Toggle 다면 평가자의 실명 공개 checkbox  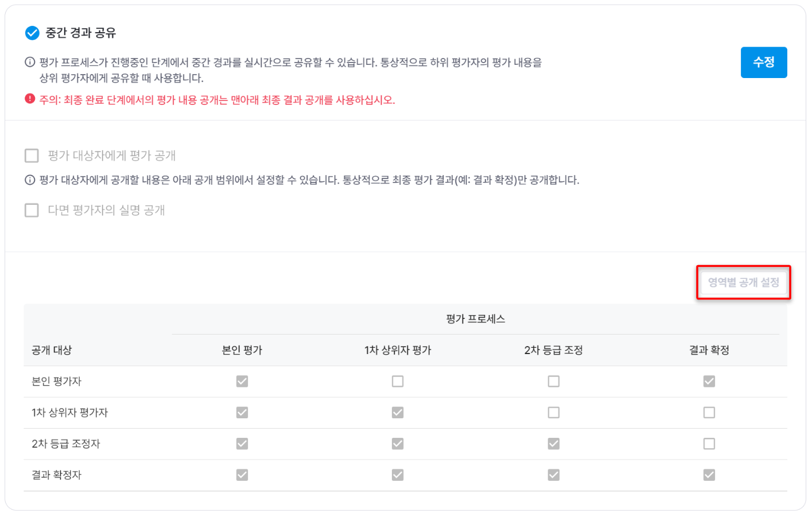point(32,210)
